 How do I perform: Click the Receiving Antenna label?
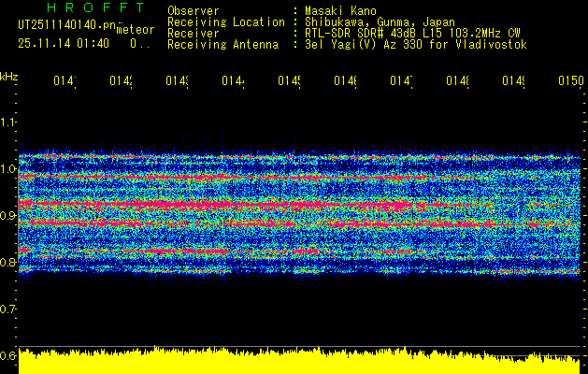coord(223,45)
